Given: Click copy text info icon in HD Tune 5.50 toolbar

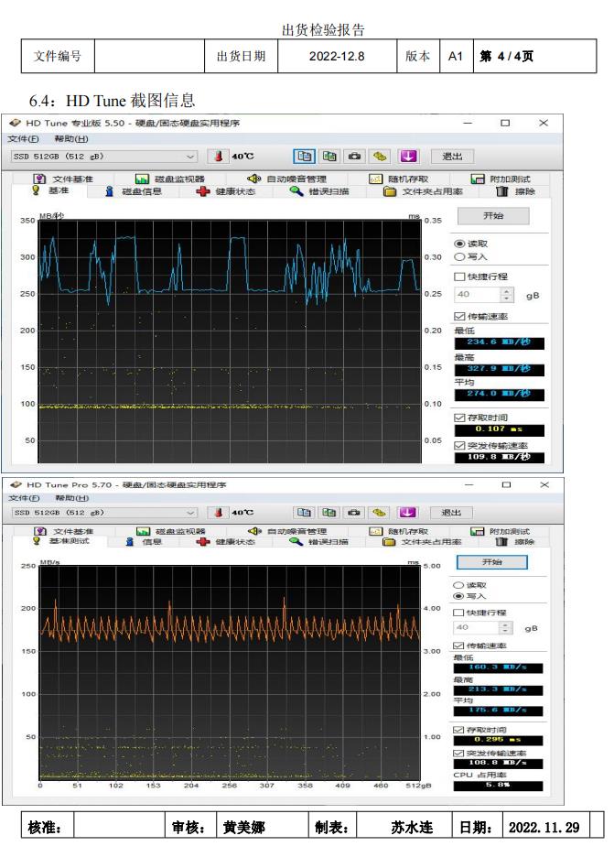Looking at the screenshot, I should click(x=304, y=156).
